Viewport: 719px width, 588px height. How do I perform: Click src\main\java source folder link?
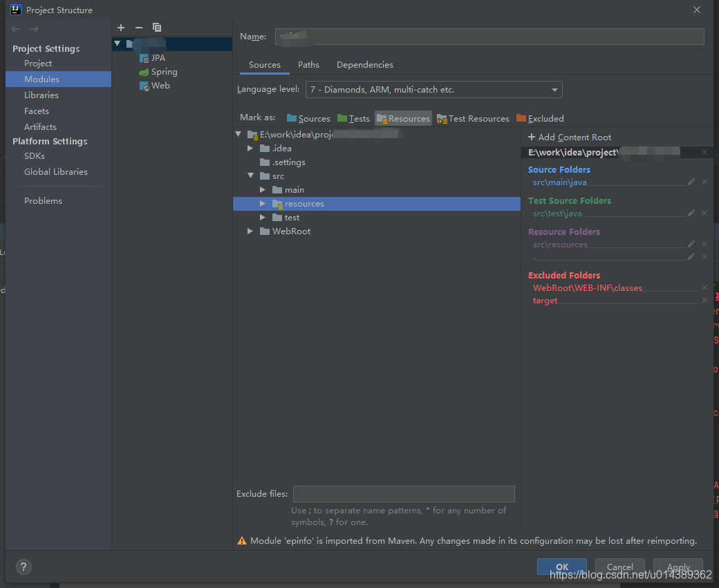tap(560, 182)
